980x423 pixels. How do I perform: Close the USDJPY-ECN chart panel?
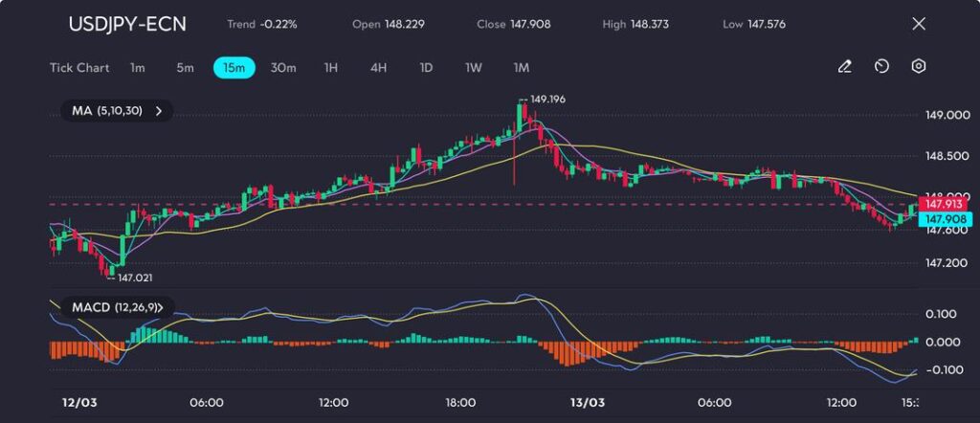919,24
